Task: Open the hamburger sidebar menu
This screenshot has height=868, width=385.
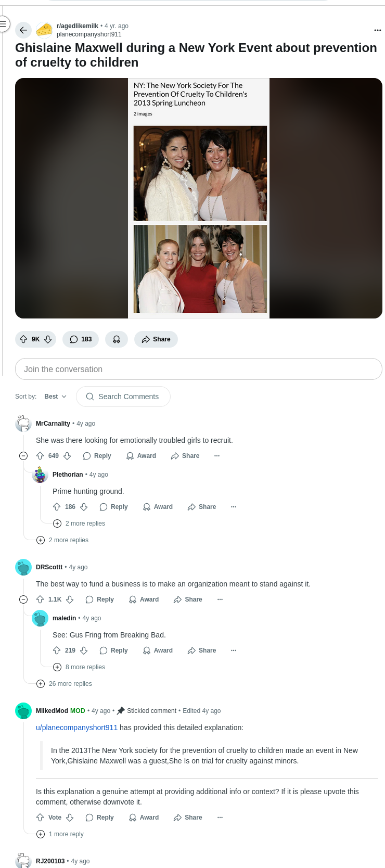Action: tap(3, 24)
